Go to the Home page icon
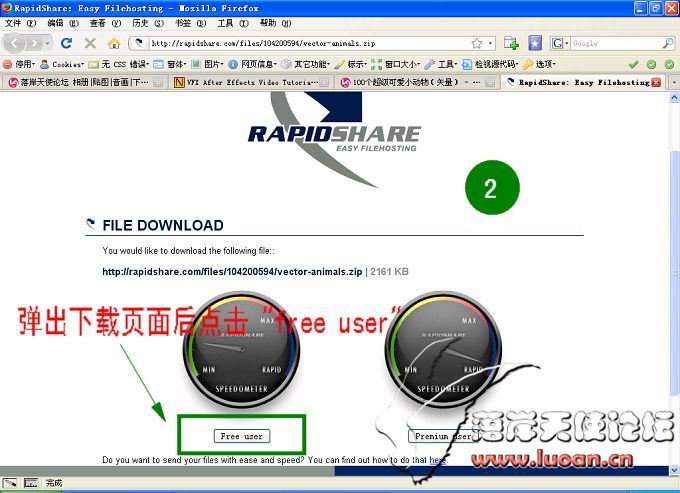This screenshot has height=493, width=680. pyautogui.click(x=114, y=43)
